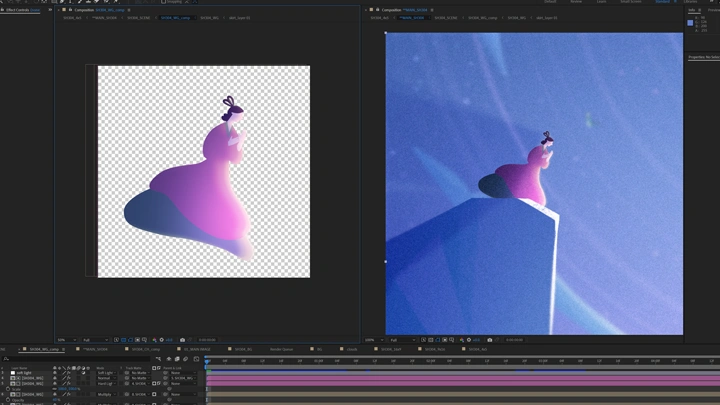Click the Scale property stopwatch
This screenshot has height=405, width=720.
tap(8, 389)
